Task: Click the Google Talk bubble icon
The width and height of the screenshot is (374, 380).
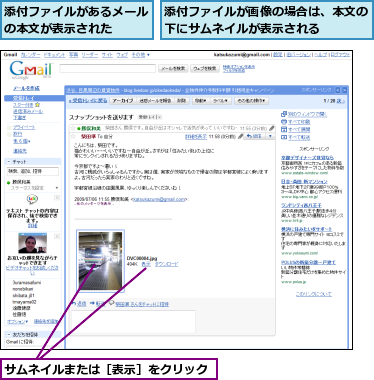Action: click(32, 200)
